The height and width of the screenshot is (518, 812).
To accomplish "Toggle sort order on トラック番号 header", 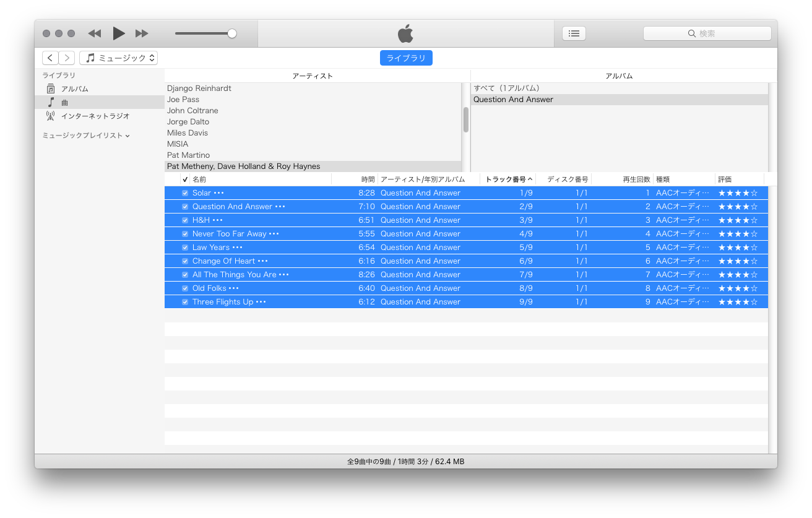I will [508, 179].
